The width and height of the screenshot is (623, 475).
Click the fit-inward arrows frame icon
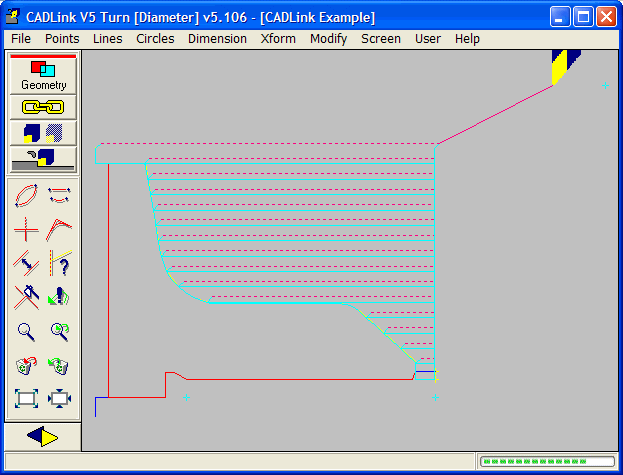59,398
